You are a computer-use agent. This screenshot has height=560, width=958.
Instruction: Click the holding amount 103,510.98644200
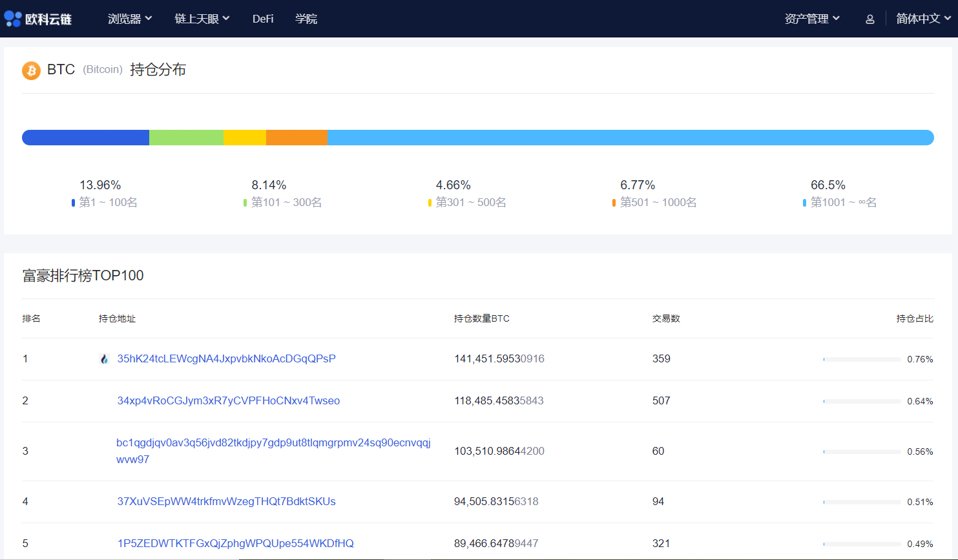pyautogui.click(x=499, y=451)
